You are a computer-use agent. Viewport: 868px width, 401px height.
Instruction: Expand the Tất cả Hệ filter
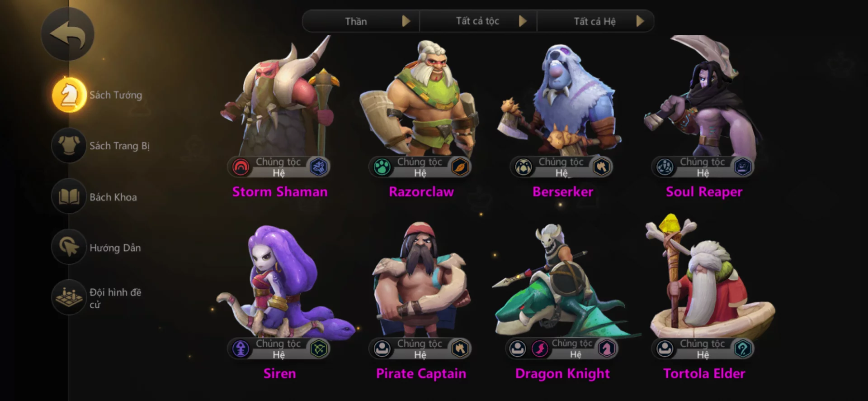coord(595,21)
